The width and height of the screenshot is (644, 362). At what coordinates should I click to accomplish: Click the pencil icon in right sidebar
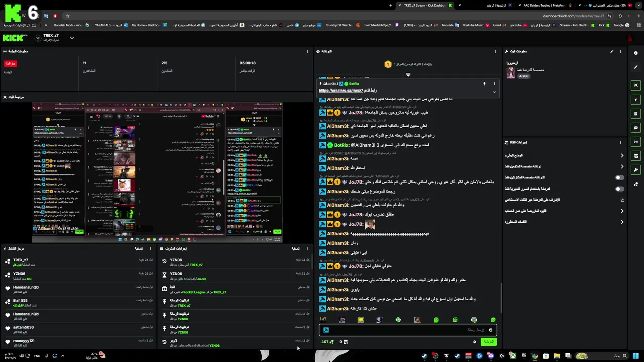pos(636,67)
